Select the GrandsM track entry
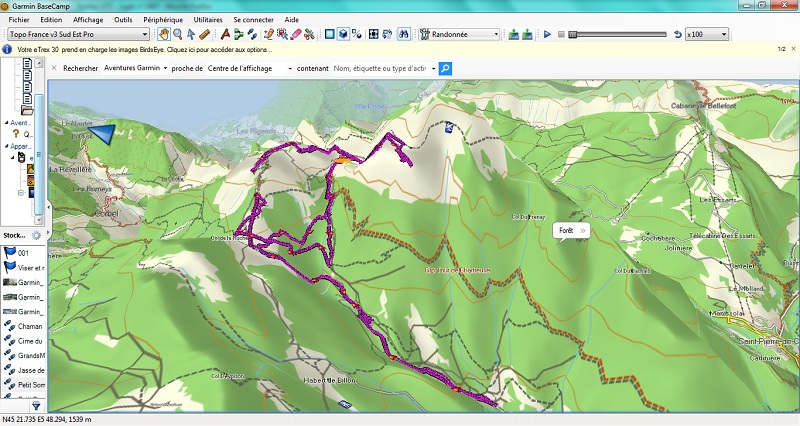Image resolution: width=800 pixels, height=426 pixels. click(x=23, y=355)
